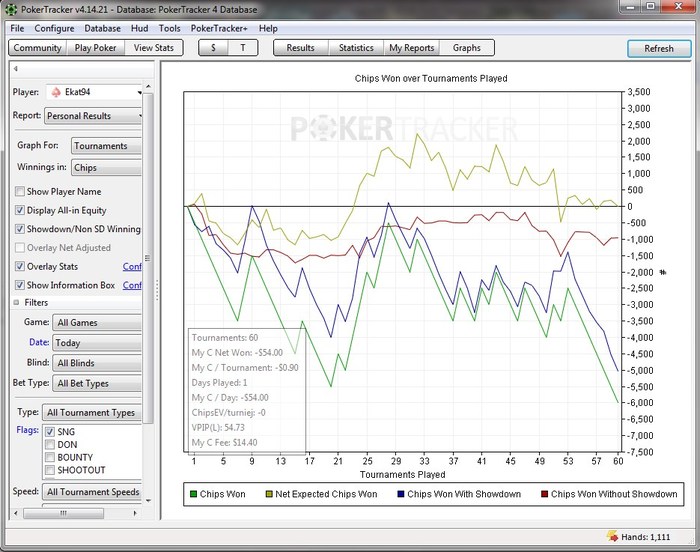Click the Net Expected Chips Won yellow swatch
The height and width of the screenshot is (552, 700).
269,494
